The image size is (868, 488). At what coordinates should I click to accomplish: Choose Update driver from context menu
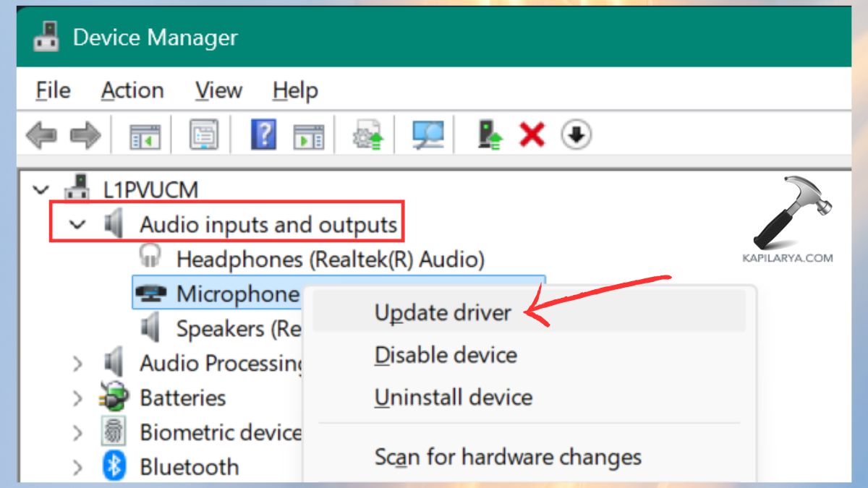(x=443, y=312)
